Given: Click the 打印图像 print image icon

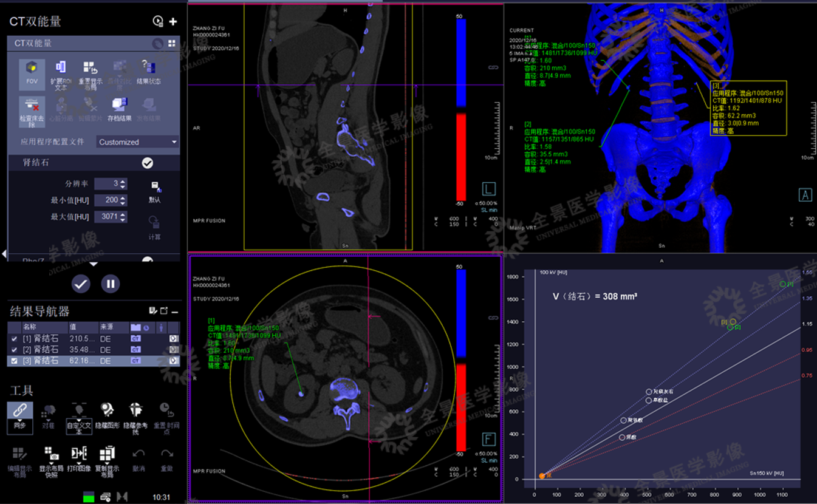Looking at the screenshot, I should coord(78,458).
